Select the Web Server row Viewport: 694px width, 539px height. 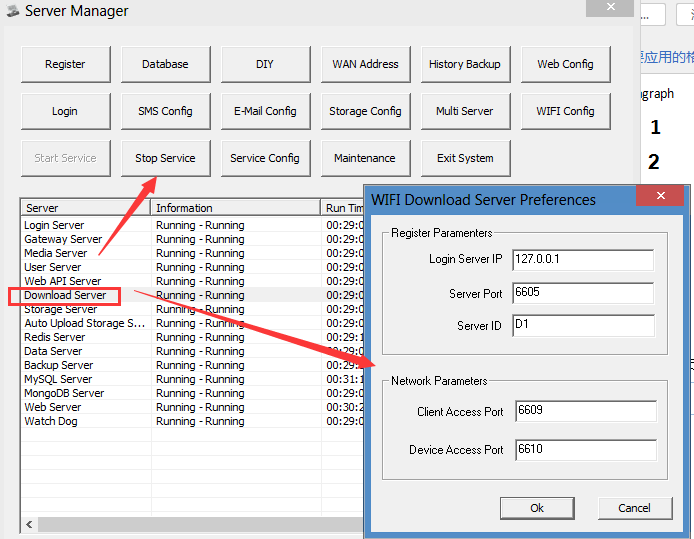click(193, 408)
